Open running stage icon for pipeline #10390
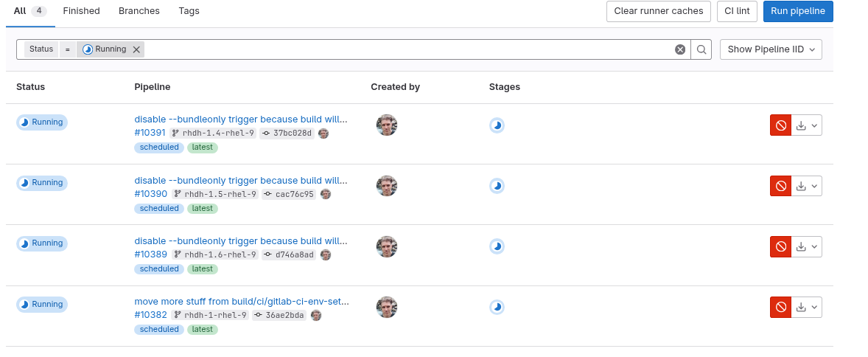Viewport: 868px width, 357px height. pyautogui.click(x=497, y=186)
